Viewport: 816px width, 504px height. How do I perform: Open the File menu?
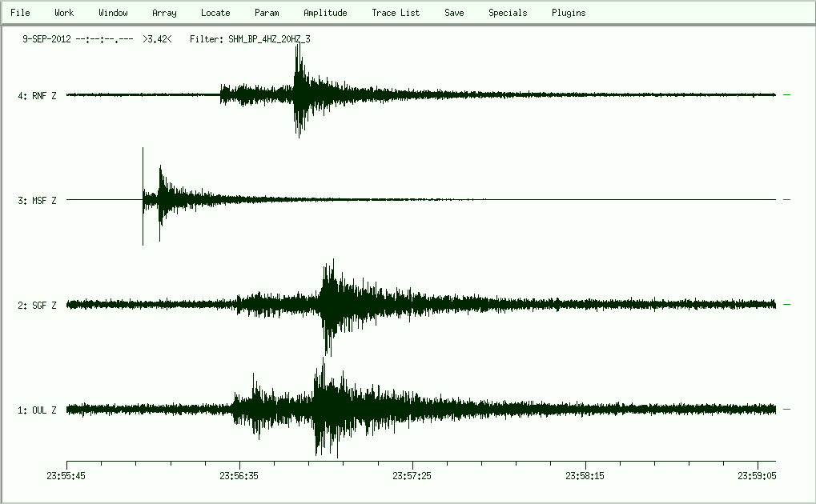20,13
